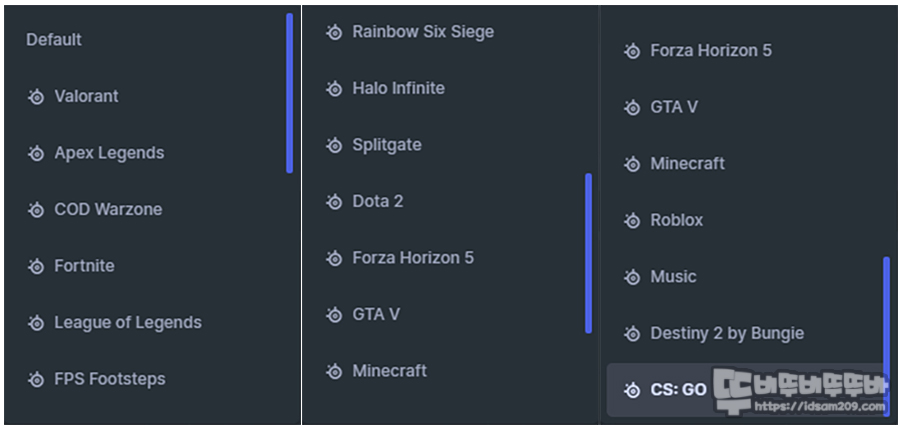Image resolution: width=900 pixels, height=429 pixels.
Task: Select GTA V in the right list
Action: coord(674,107)
